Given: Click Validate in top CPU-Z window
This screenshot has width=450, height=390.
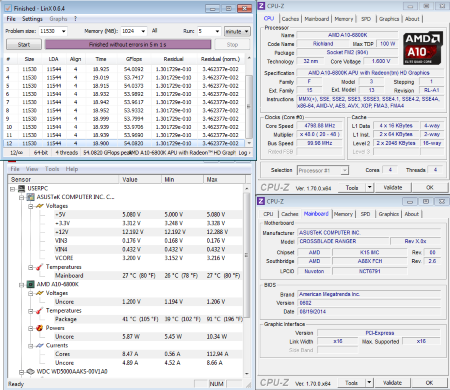Looking at the screenshot, I should click(x=393, y=188).
